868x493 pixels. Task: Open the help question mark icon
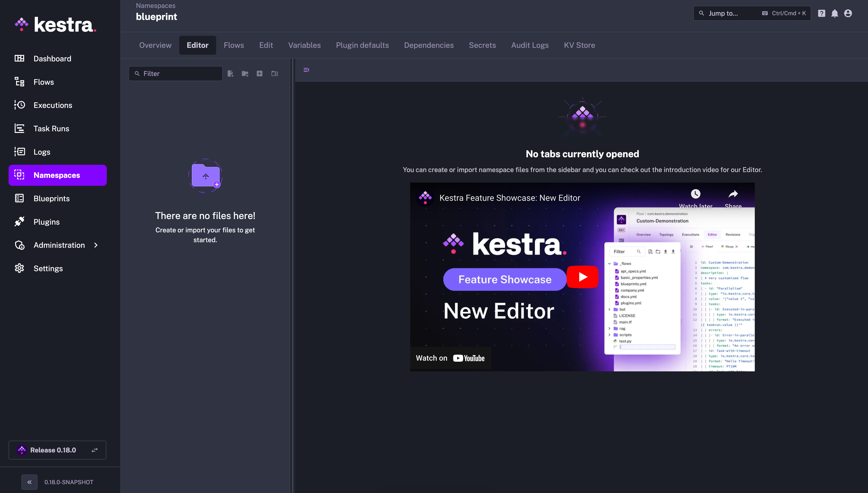click(x=821, y=13)
